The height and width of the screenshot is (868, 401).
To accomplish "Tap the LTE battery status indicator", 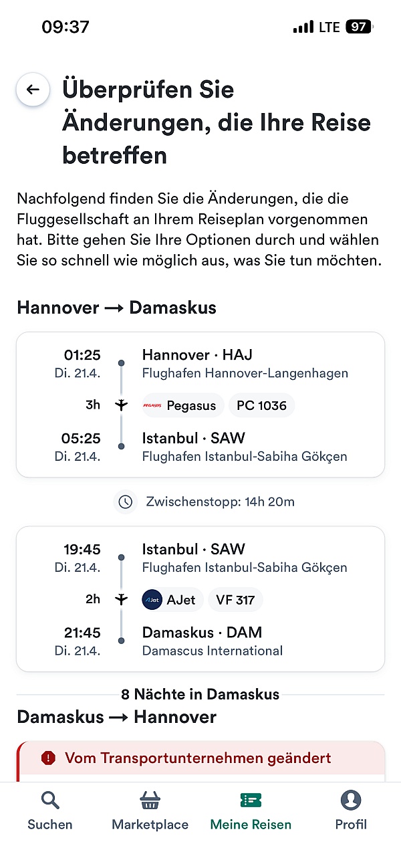I will pyautogui.click(x=359, y=27).
